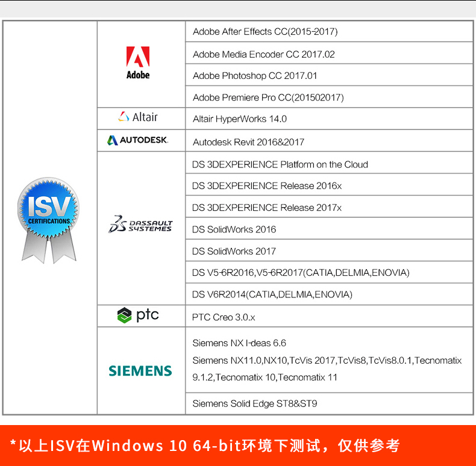The image size is (476, 466).
Task: Click the ISV Certifications ribbon badge
Action: [x=48, y=220]
